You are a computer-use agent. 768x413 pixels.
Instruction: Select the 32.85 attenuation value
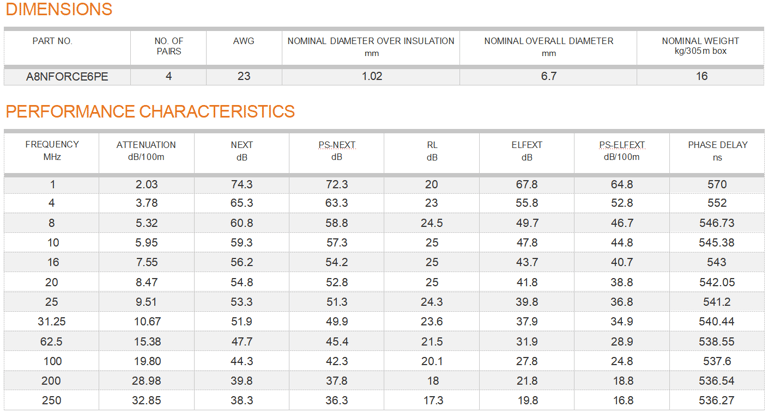[147, 400]
